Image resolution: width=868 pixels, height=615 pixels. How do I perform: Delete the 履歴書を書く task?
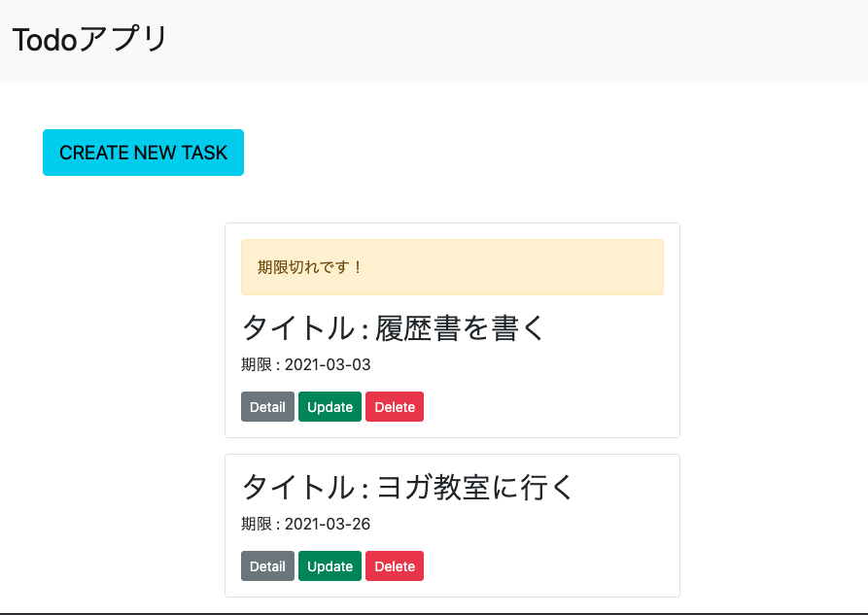394,406
